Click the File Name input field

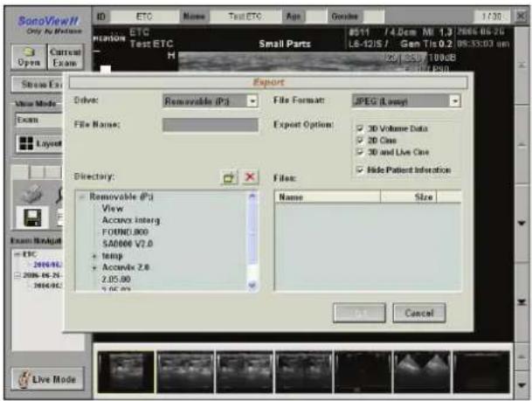click(x=211, y=125)
